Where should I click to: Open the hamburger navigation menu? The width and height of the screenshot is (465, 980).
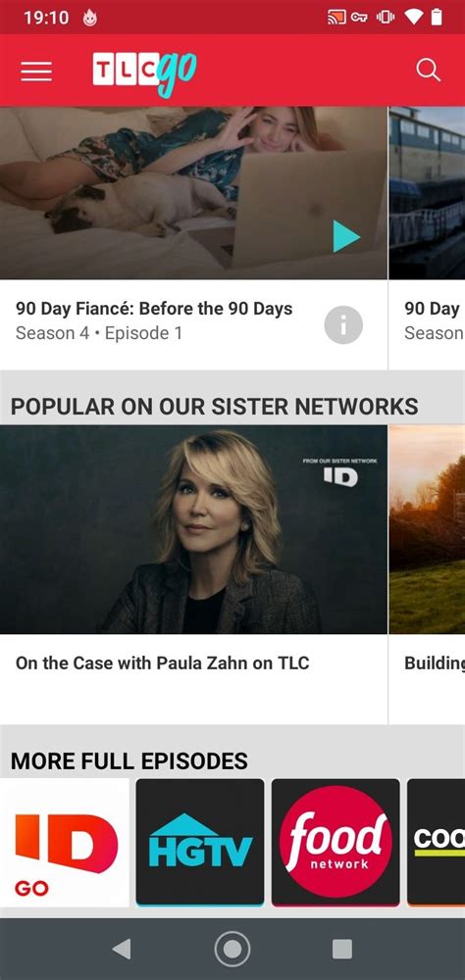pos(36,71)
